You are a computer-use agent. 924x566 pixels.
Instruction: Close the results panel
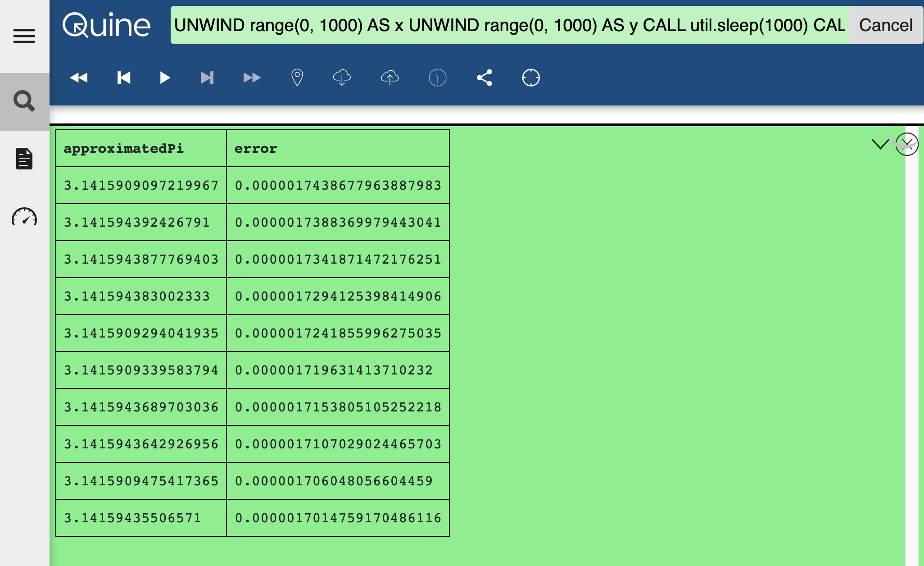(x=907, y=144)
